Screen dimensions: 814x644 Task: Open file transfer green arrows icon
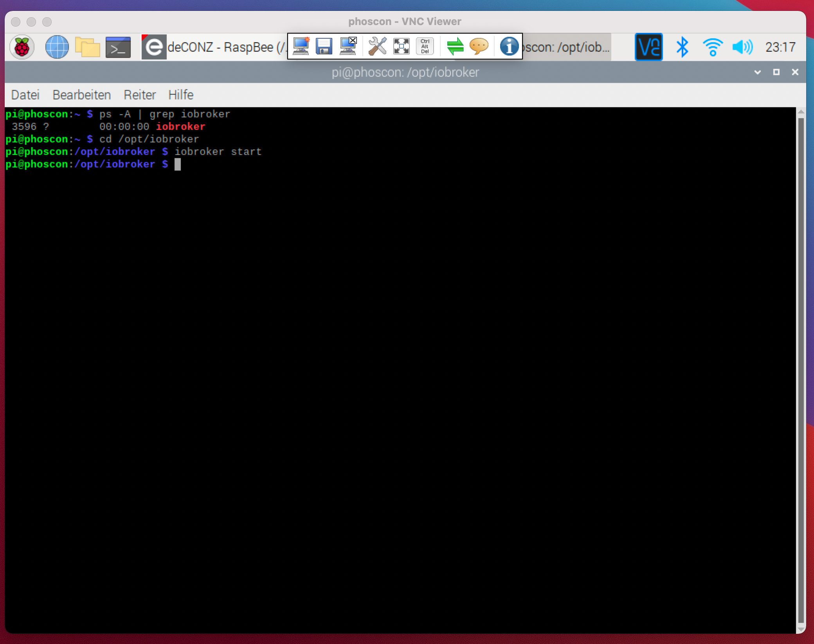pyautogui.click(x=455, y=47)
